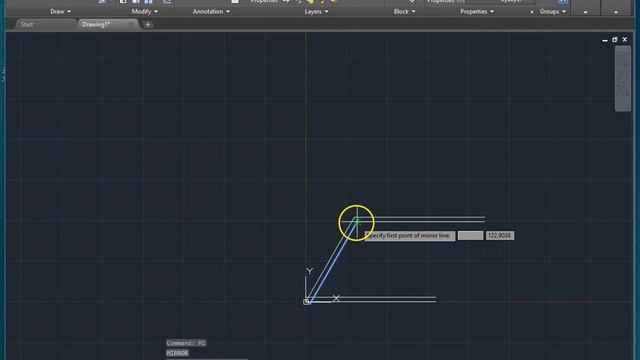Expand the Annotation panel dropdown
The image size is (640, 360).
(x=211, y=11)
